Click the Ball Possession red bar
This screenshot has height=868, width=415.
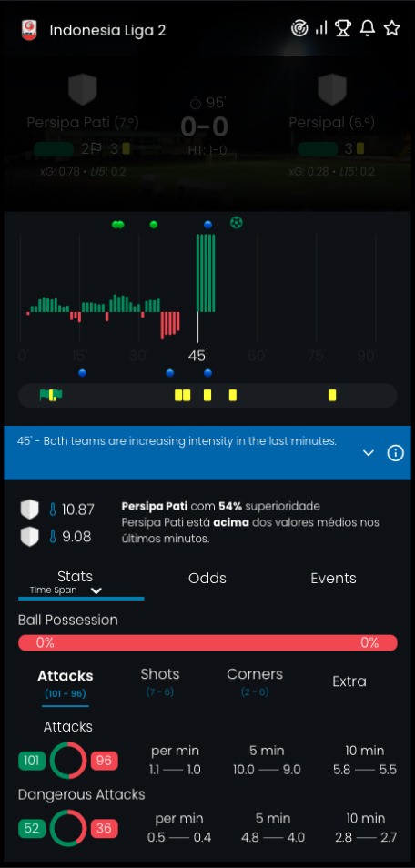point(207,642)
